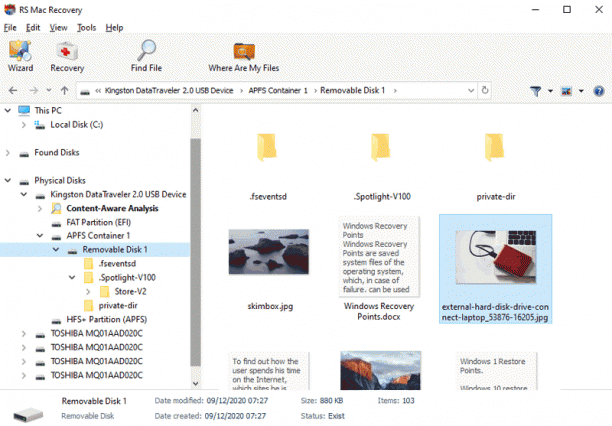Open the address bar history dropdown
This screenshot has height=426, width=612.
click(x=471, y=91)
